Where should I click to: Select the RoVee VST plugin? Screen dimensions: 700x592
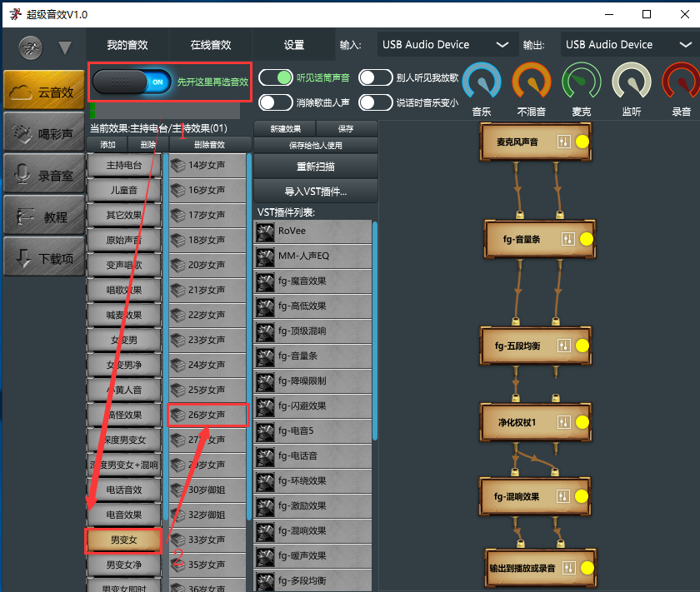coord(312,231)
